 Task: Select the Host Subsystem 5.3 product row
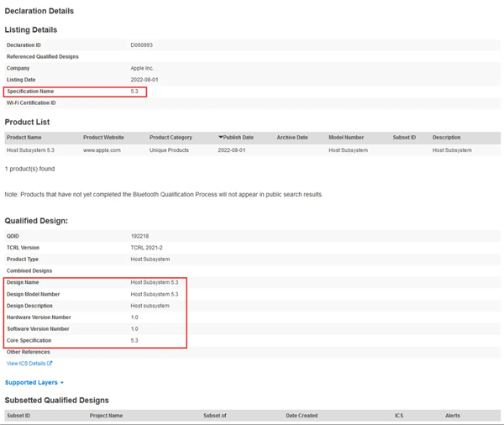30,150
